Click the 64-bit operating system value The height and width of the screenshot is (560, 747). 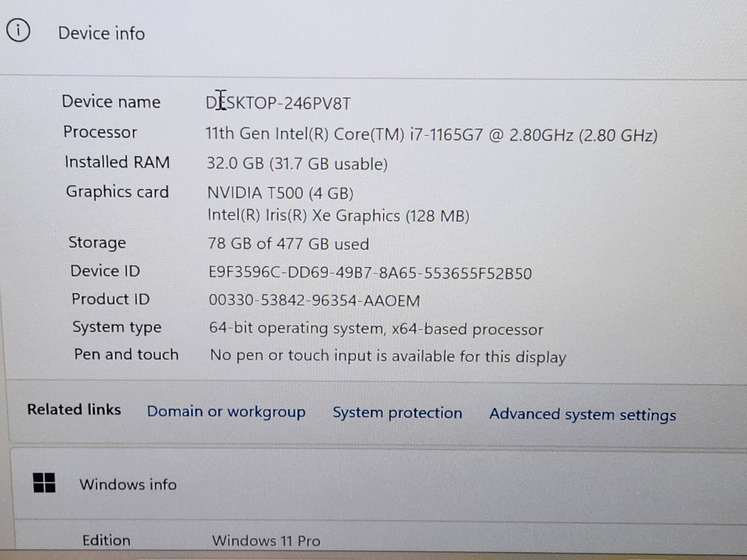click(x=376, y=329)
